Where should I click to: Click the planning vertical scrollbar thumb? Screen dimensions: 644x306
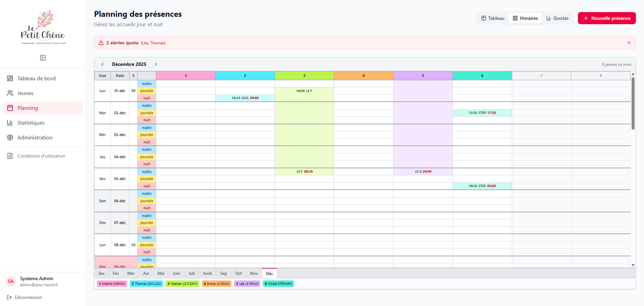coord(633,103)
